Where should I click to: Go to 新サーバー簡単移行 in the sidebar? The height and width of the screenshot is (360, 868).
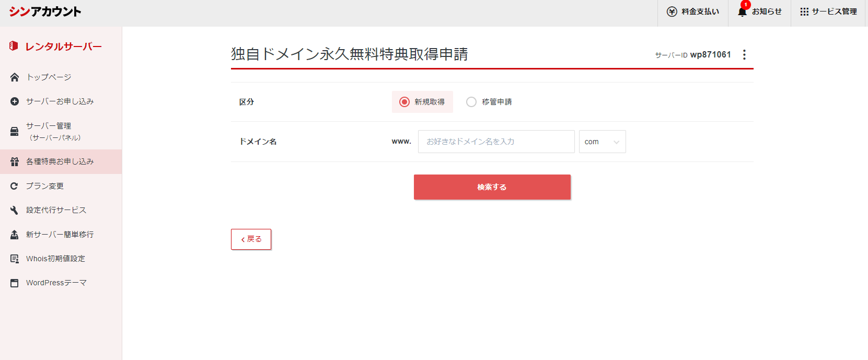tap(60, 235)
